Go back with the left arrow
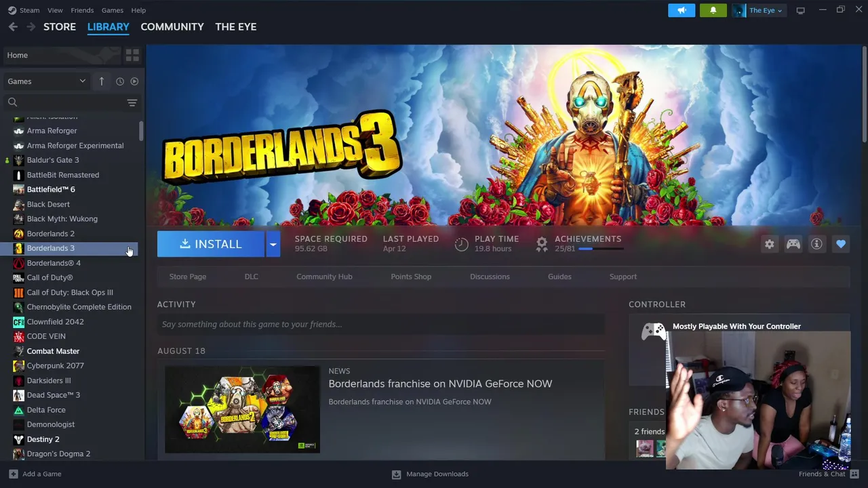 coord(13,26)
